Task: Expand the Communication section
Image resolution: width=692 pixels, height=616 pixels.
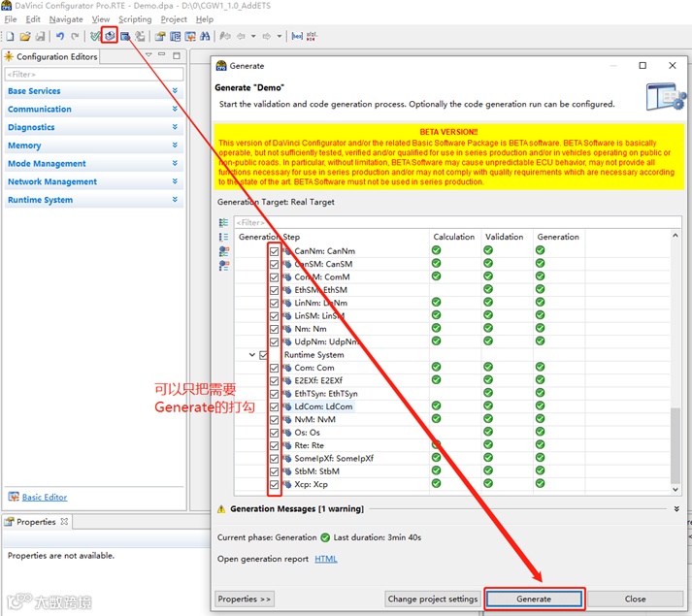Action: tap(175, 109)
